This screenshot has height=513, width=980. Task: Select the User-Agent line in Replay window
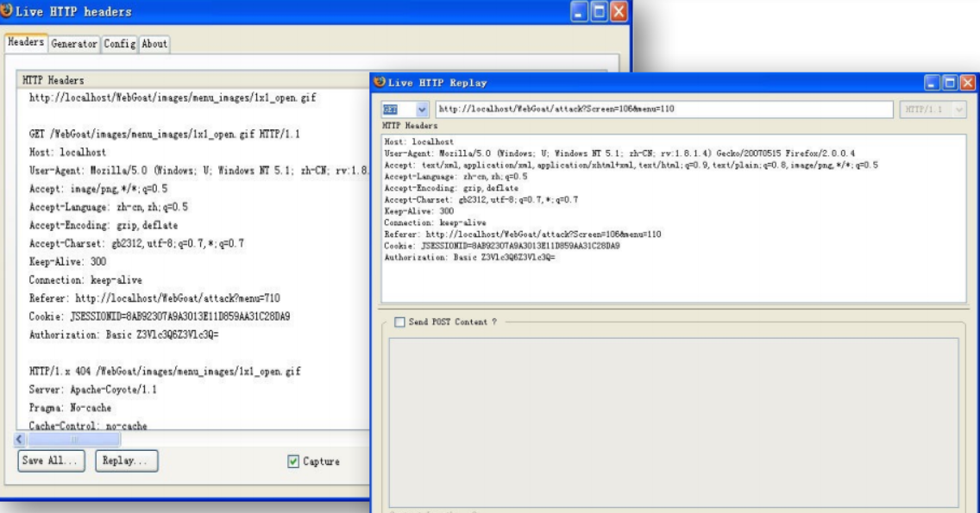619,153
